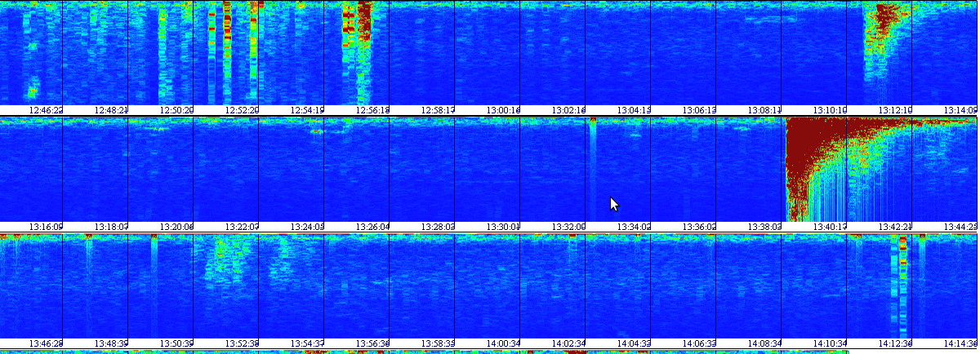
Task: Pick the 12:52 timestamp
Action: click(x=242, y=109)
